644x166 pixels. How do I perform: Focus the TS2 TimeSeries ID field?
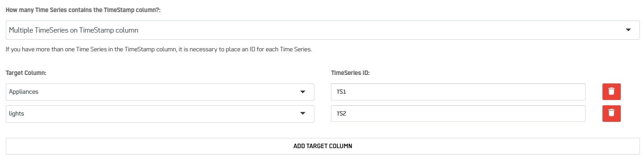458,114
